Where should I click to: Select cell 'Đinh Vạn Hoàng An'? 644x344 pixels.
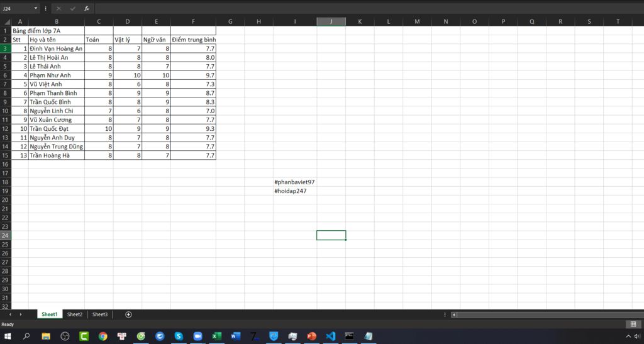click(56, 48)
